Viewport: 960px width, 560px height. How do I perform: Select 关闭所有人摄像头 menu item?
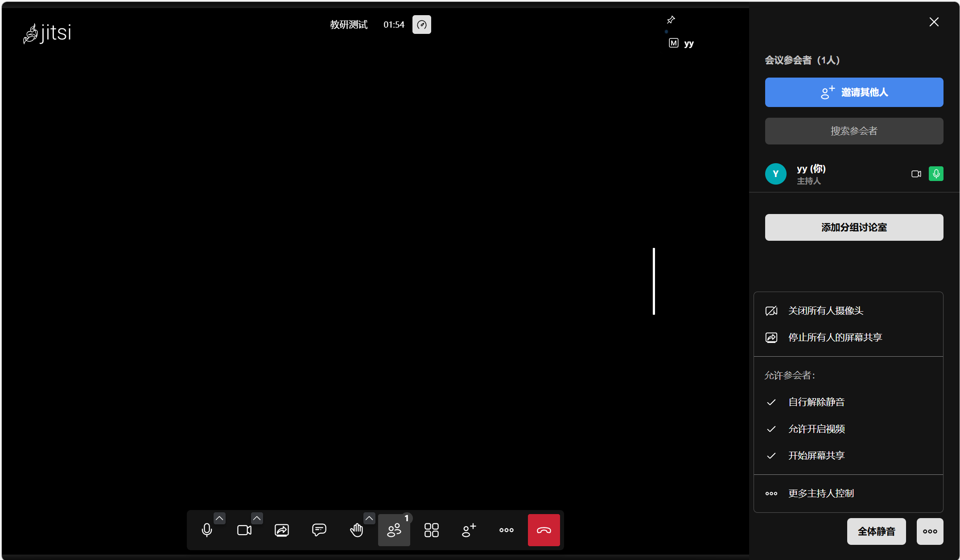click(x=825, y=311)
